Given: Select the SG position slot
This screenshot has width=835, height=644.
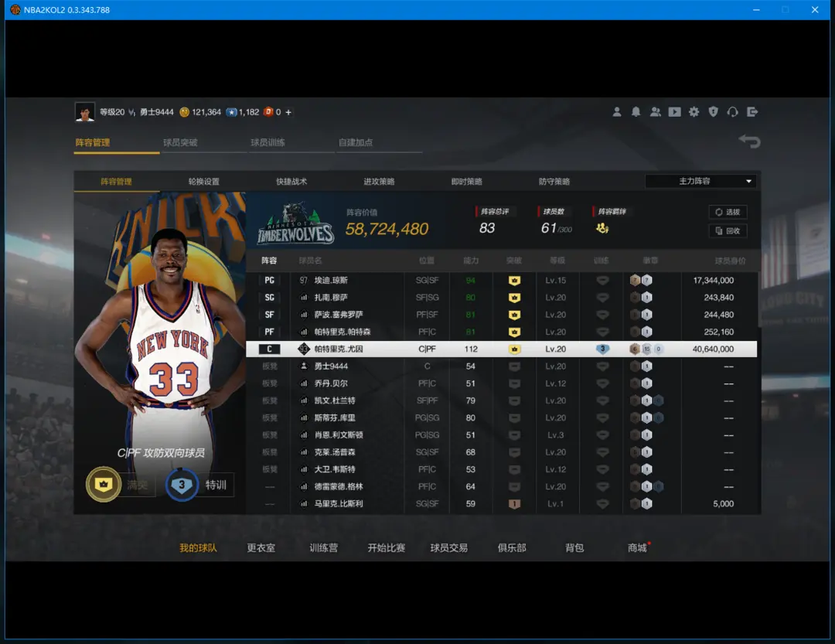Looking at the screenshot, I should pos(270,297).
